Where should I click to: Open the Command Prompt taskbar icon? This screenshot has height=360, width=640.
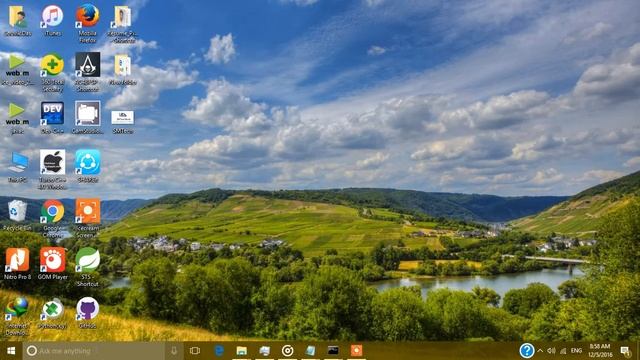[x=333, y=351]
